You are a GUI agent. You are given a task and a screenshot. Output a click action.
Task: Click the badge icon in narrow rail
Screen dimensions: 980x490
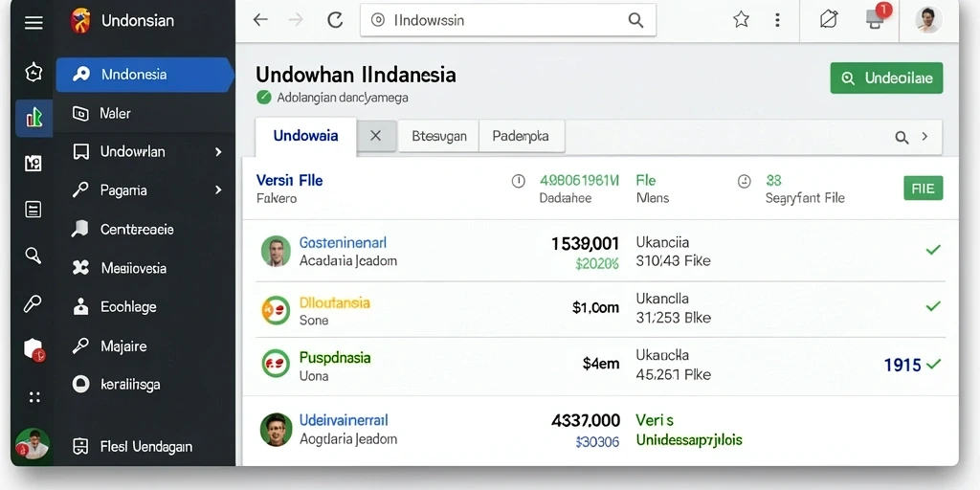(x=33, y=73)
